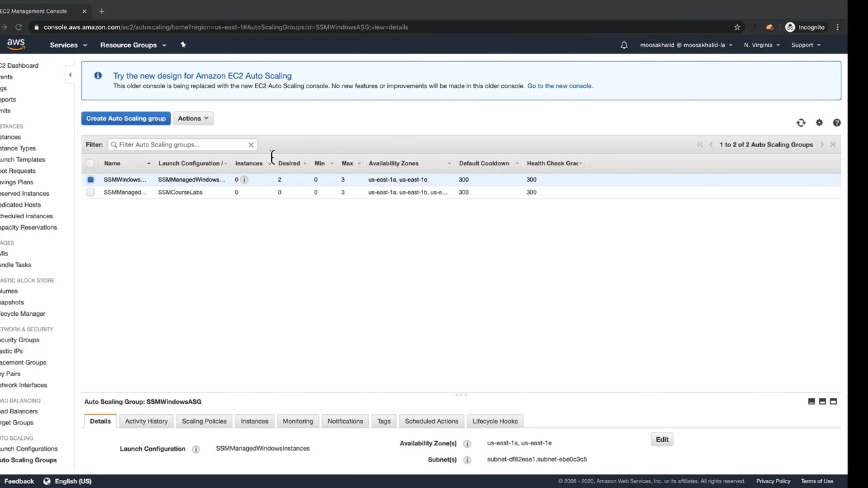Open the Privacy Policy link
The image size is (868, 488).
774,481
